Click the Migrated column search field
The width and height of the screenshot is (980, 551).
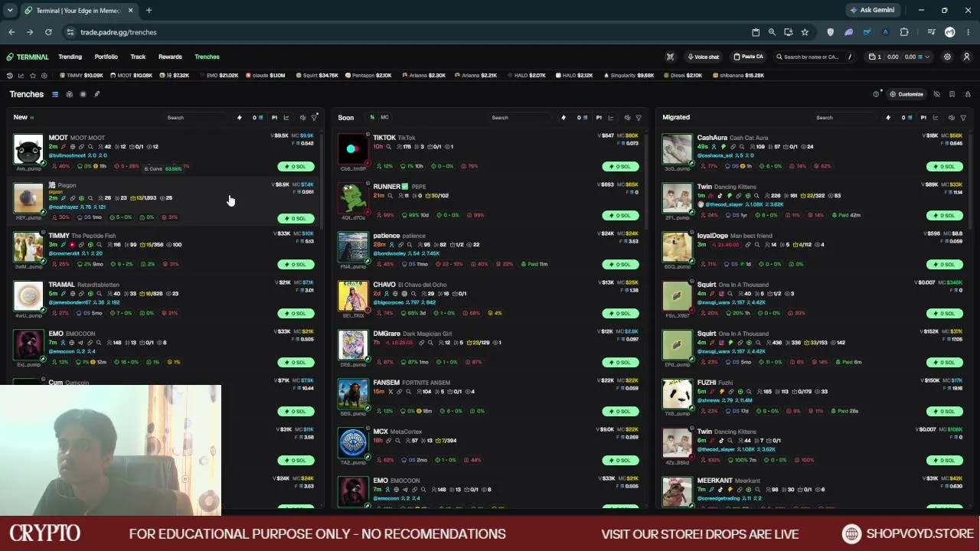[x=845, y=118]
